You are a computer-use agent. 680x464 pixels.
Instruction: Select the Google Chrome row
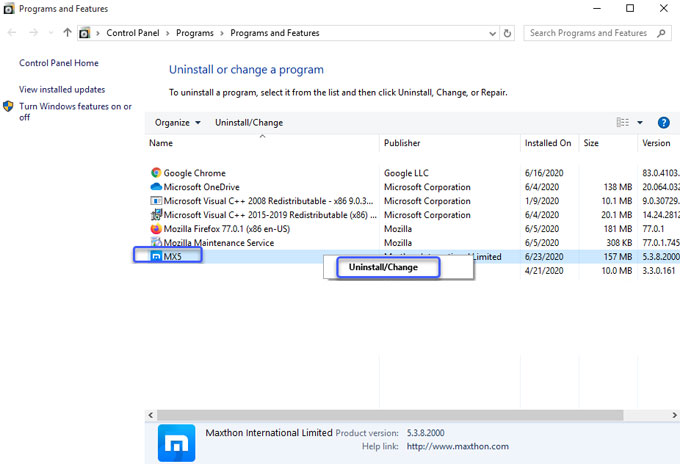click(x=412, y=173)
